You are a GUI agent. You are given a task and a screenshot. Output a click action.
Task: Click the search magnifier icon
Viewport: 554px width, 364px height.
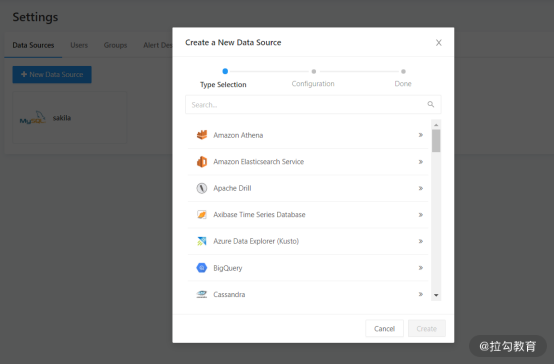[431, 104]
